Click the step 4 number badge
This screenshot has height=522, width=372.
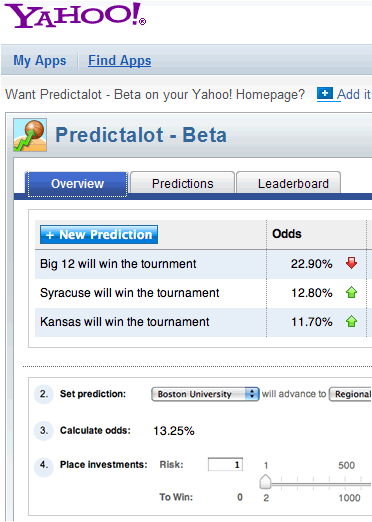click(x=44, y=465)
